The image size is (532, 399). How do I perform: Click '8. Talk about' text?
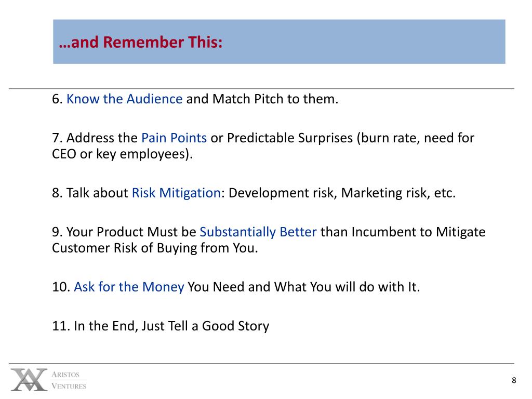[x=90, y=193]
